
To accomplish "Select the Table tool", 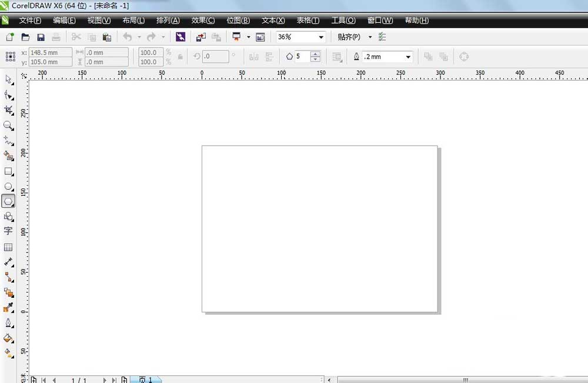I will (8, 247).
